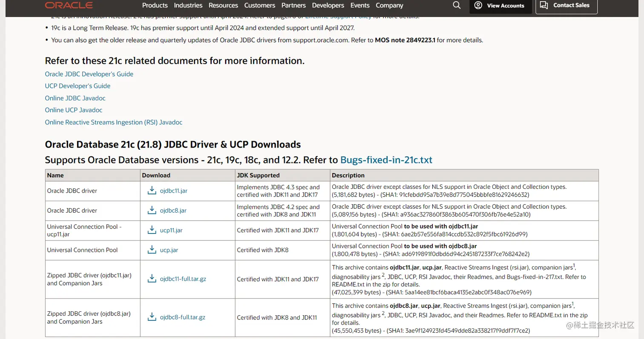Click download icon beside ojdbc8-full.tar.gz
This screenshot has width=644, height=339.
point(152,317)
